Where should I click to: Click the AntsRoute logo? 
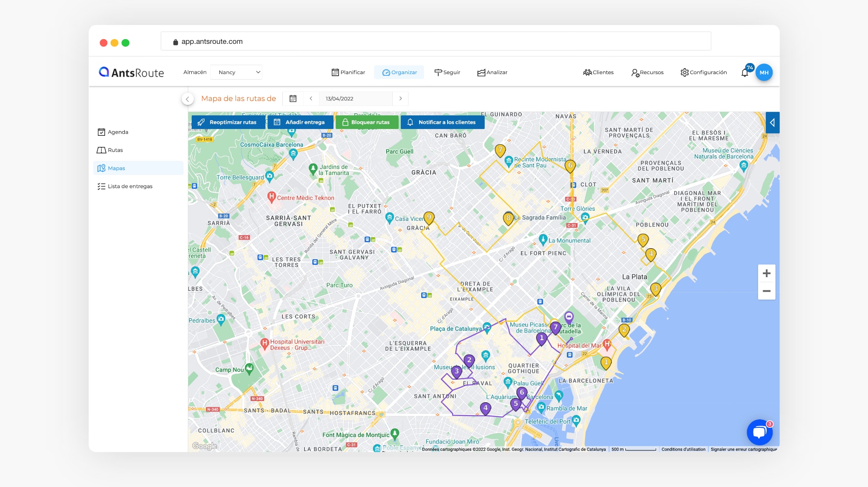(x=131, y=72)
